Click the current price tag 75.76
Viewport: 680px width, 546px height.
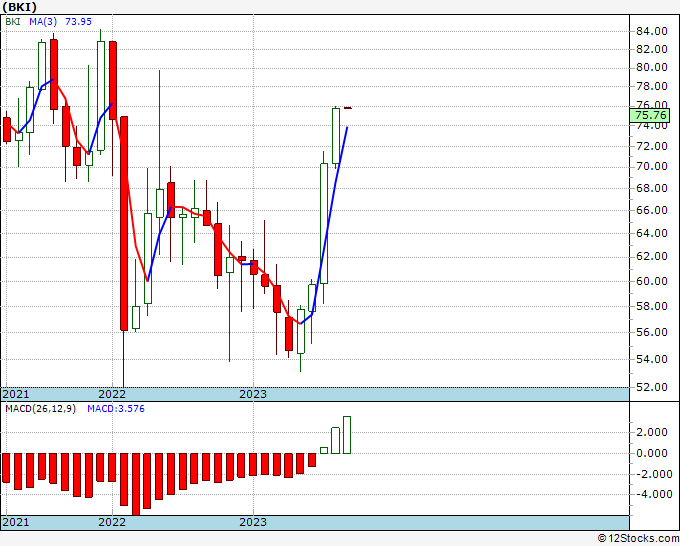(650, 115)
